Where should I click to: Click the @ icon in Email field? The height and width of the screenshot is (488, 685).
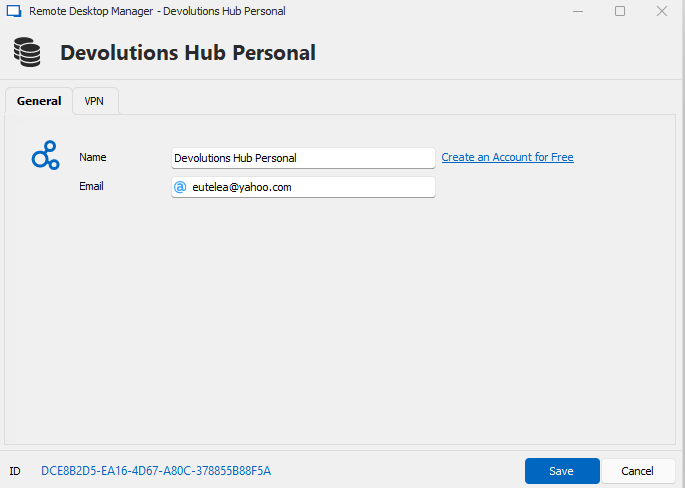(180, 187)
